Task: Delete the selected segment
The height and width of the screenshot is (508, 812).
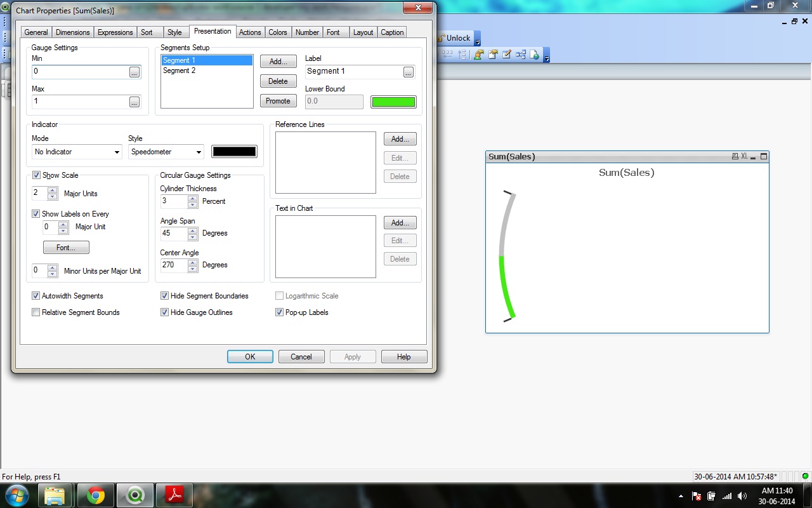Action: [x=278, y=81]
